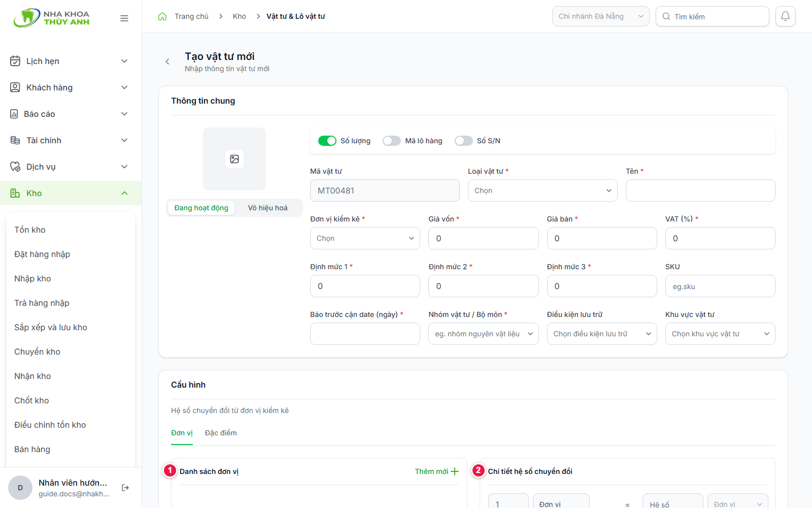Switch to the Đặc điểm tab
The width and height of the screenshot is (812, 508).
[221, 433]
